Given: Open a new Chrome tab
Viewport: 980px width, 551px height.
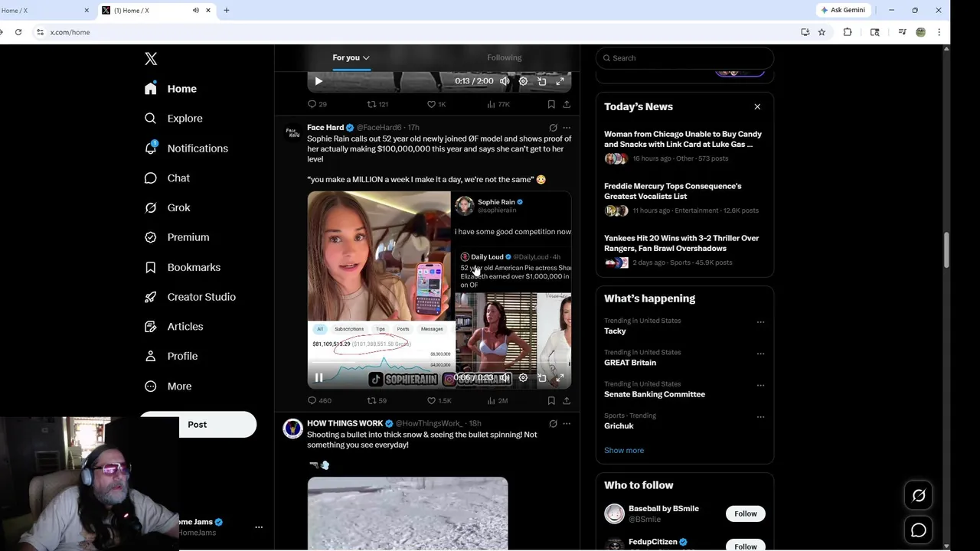Looking at the screenshot, I should point(227,10).
